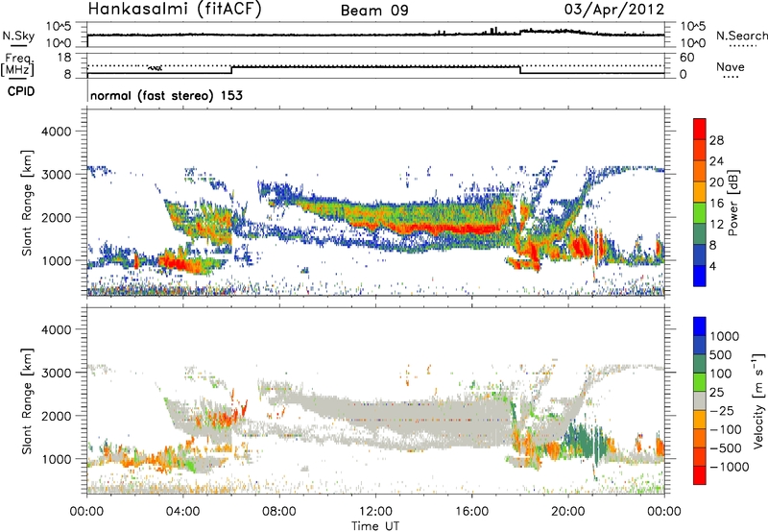This screenshot has height=532, width=768.
Task: Click the '-1000' velocity scale value
Action: 729,467
